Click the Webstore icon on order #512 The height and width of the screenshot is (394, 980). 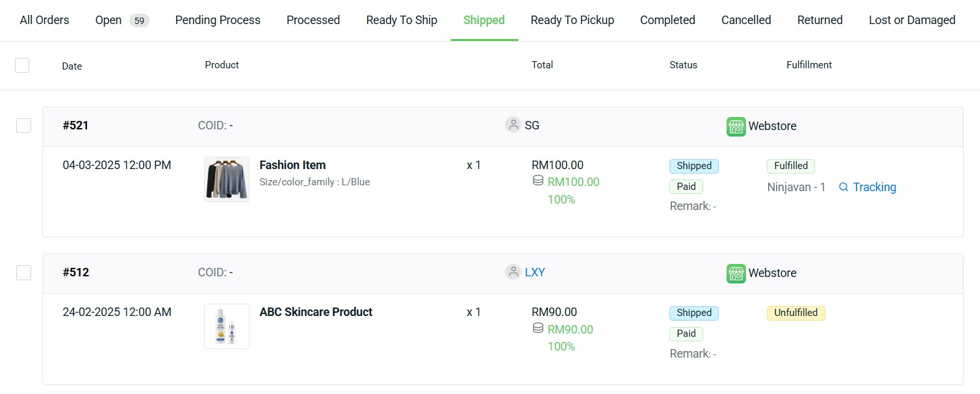click(x=736, y=274)
